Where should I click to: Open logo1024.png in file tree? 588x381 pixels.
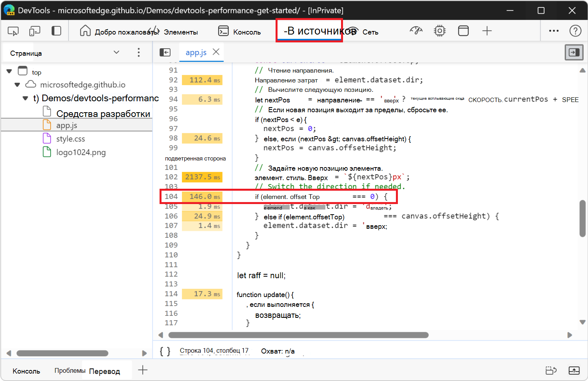coord(81,152)
